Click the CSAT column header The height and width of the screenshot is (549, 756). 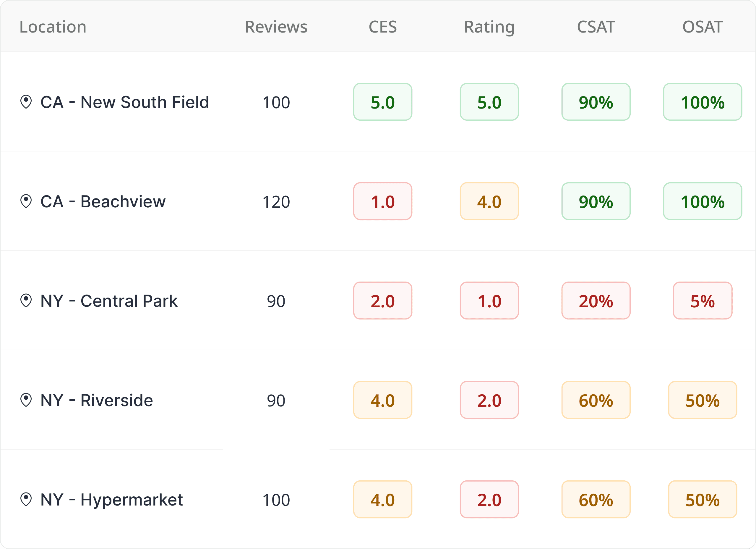596,27
